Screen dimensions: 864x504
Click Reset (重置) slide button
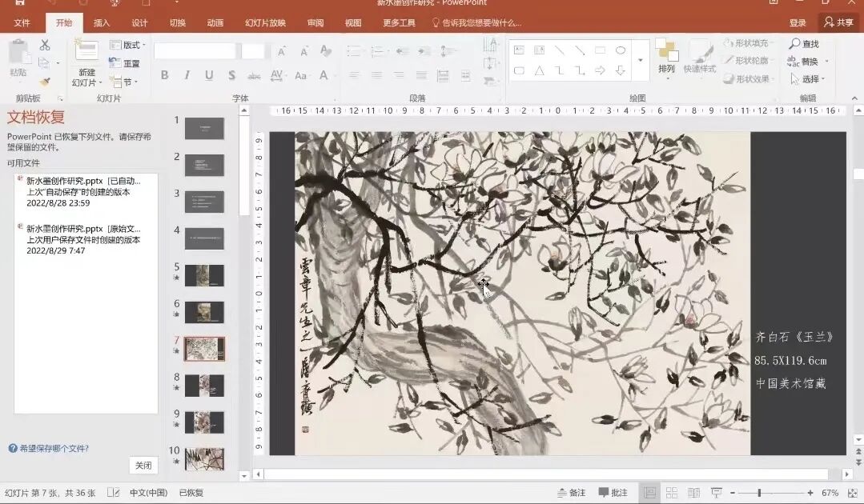click(x=125, y=63)
